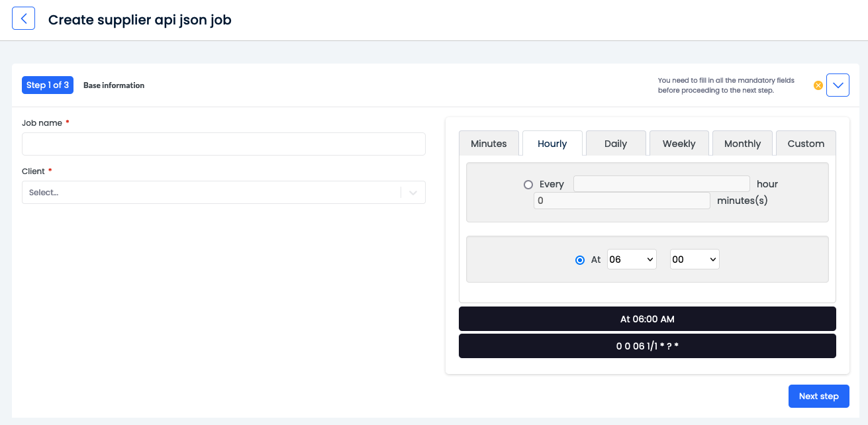Click into the Job name input field
The height and width of the screenshot is (425, 868).
(x=223, y=144)
